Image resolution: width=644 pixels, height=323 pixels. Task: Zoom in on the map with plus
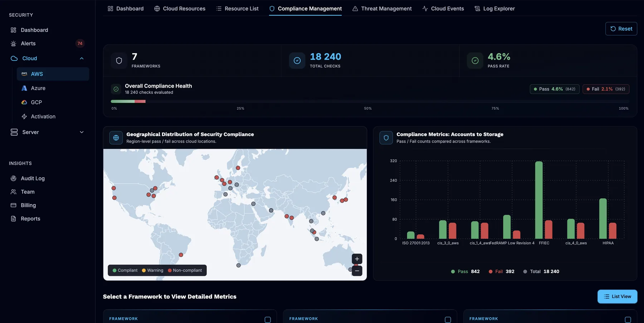click(357, 259)
